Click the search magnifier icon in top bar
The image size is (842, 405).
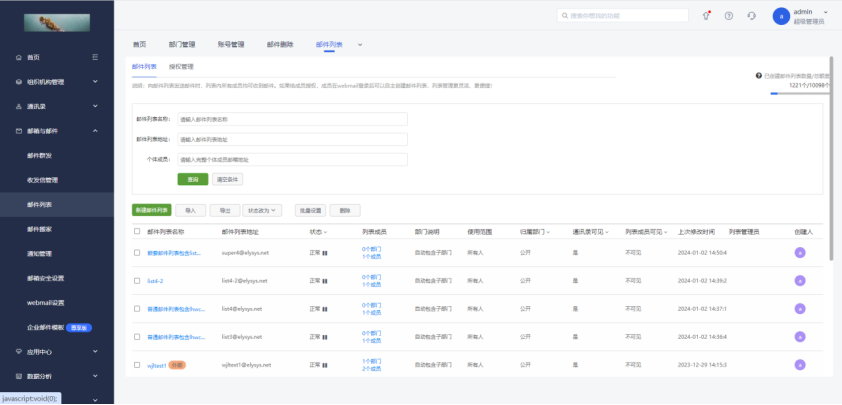coord(565,16)
